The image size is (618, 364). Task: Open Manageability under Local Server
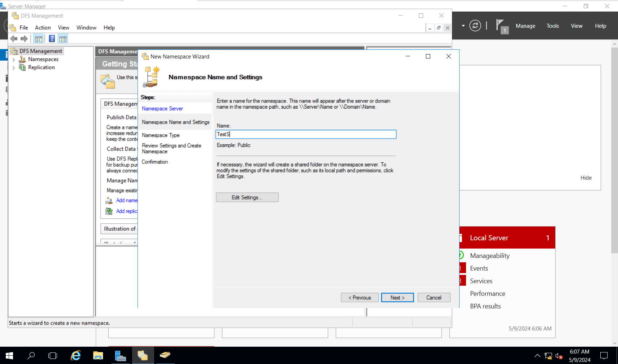(x=490, y=256)
